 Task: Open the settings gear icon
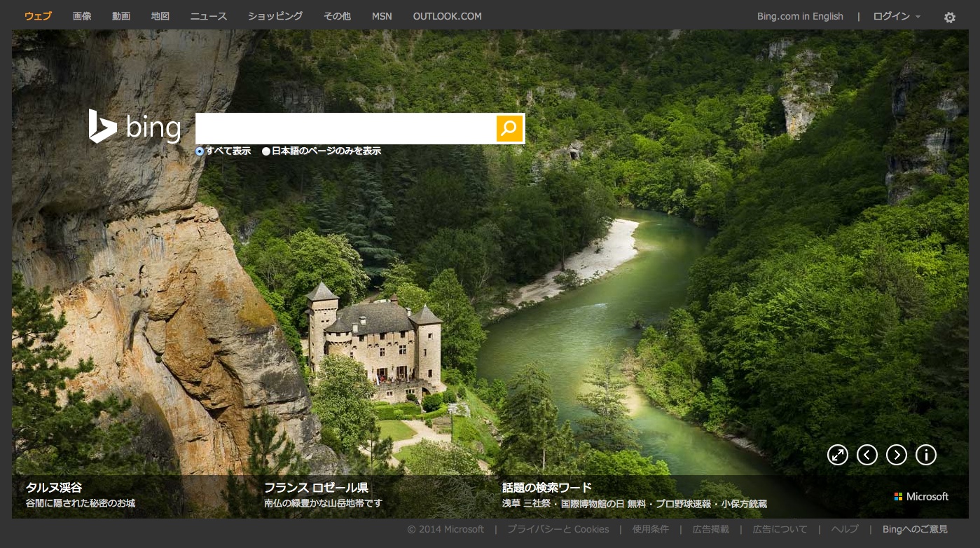pyautogui.click(x=949, y=18)
